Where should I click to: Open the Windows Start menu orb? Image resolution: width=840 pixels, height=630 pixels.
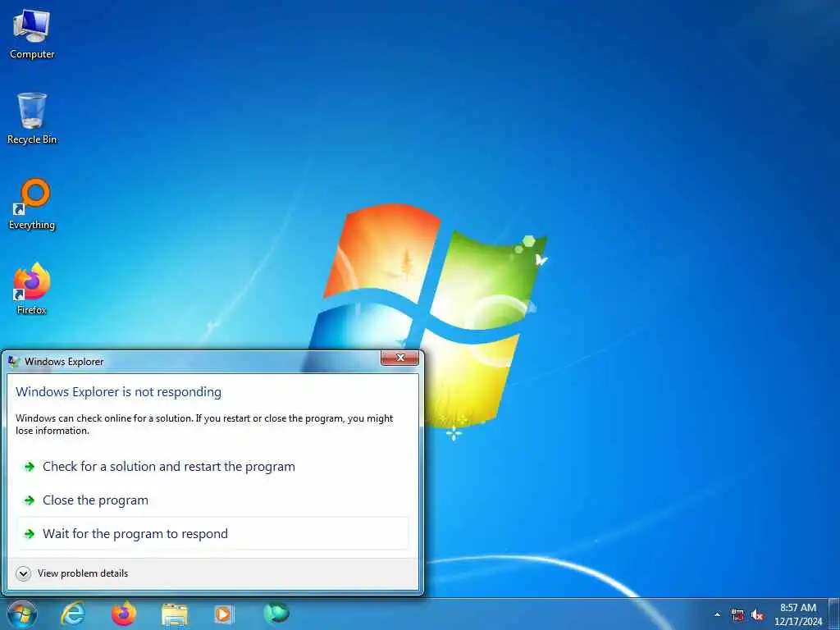(x=22, y=614)
